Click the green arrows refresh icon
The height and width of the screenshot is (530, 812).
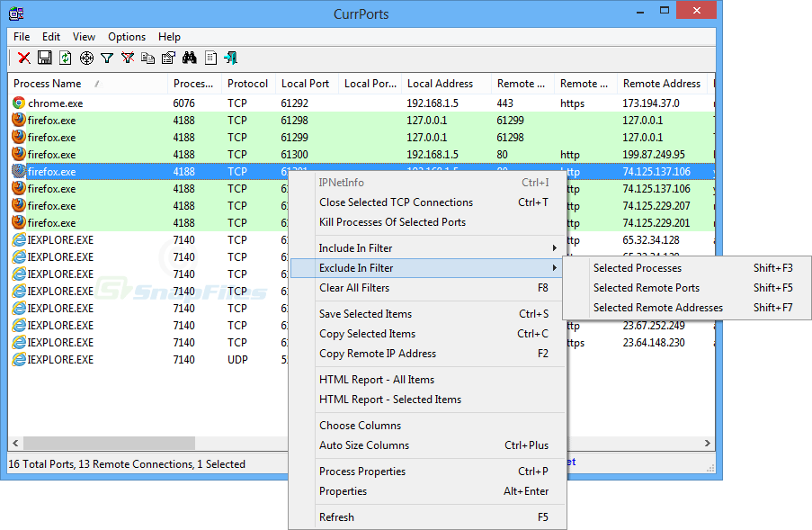pos(66,58)
